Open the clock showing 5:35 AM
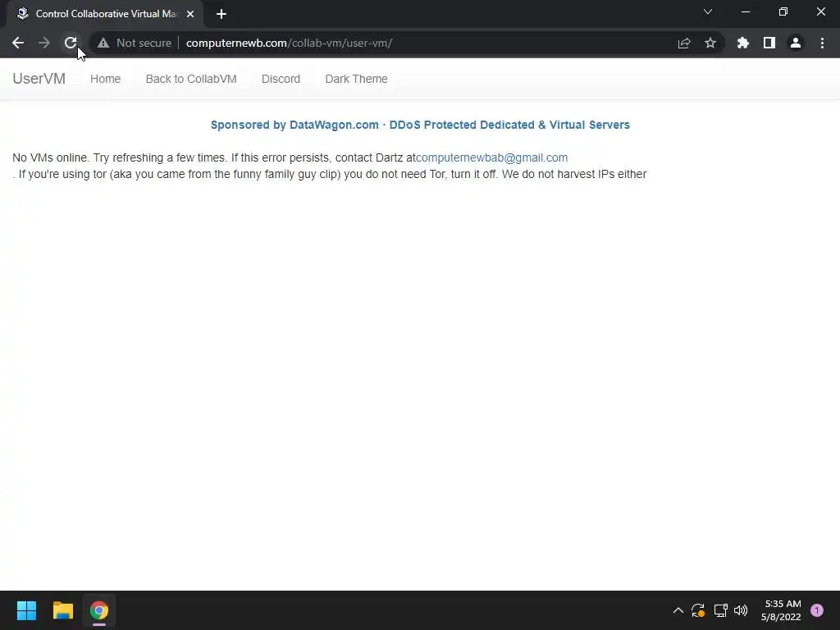Image resolution: width=840 pixels, height=630 pixels. (781, 610)
